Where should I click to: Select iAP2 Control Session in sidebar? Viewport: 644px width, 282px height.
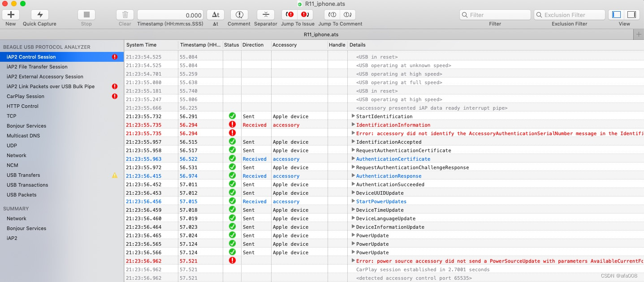[62, 57]
